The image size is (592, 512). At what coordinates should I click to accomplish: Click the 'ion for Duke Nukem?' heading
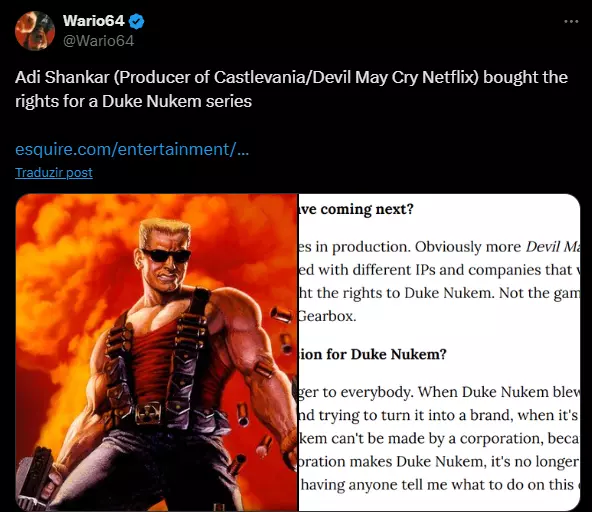tap(373, 354)
